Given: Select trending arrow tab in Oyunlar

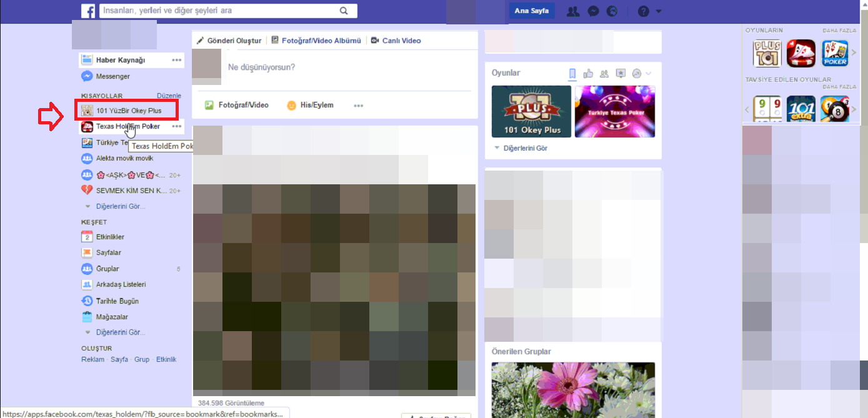Looking at the screenshot, I should 637,74.
